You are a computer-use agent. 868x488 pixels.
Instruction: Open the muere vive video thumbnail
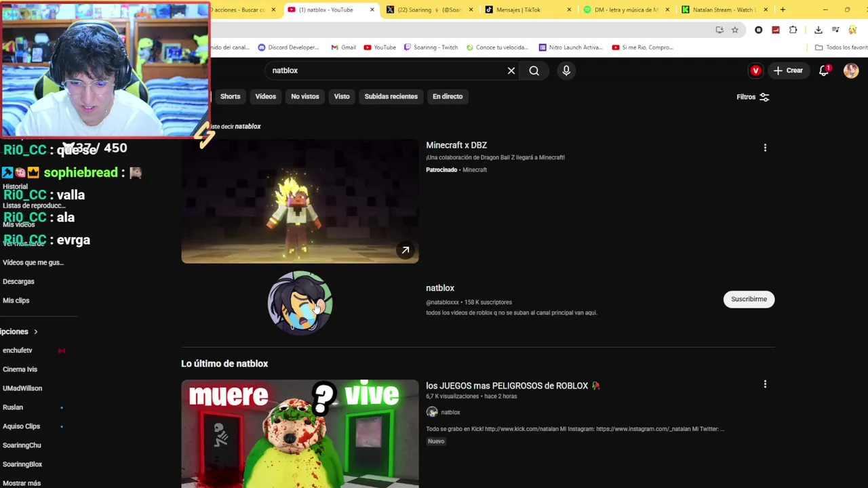pyautogui.click(x=300, y=434)
